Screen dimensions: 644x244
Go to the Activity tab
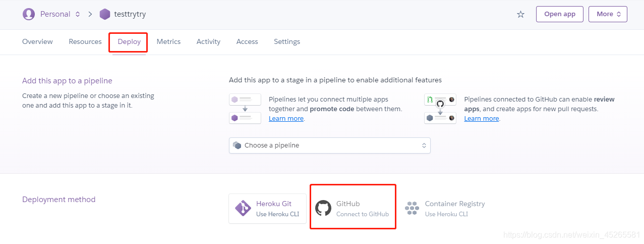coord(208,41)
